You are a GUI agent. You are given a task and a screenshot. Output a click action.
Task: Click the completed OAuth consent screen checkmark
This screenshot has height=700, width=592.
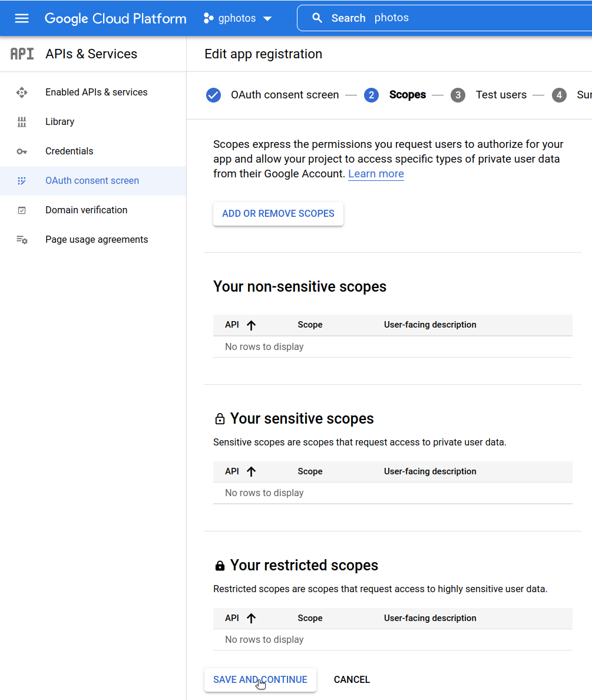pos(213,95)
